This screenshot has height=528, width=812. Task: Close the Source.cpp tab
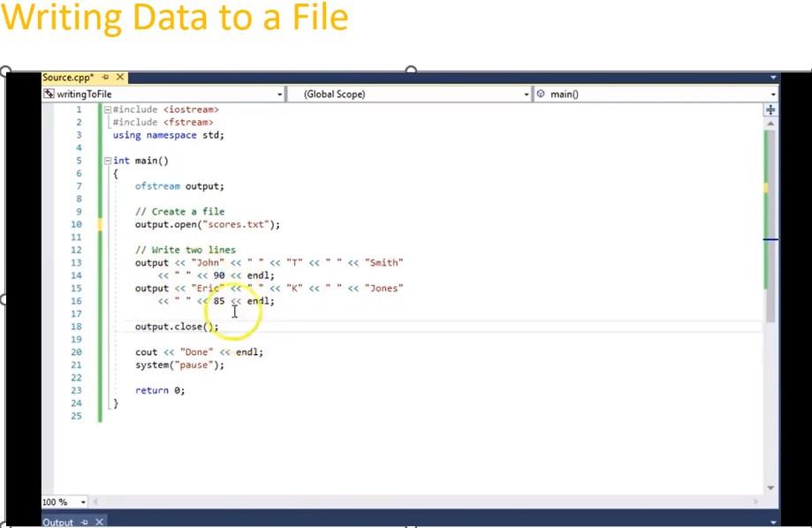121,77
